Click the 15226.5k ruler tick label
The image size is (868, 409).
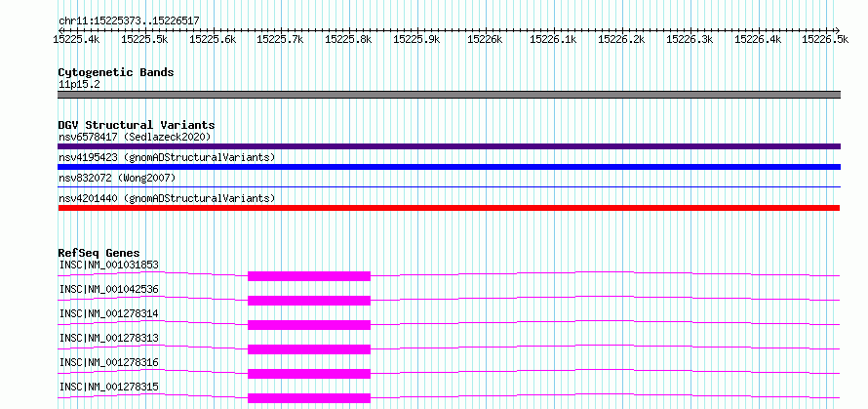click(825, 39)
